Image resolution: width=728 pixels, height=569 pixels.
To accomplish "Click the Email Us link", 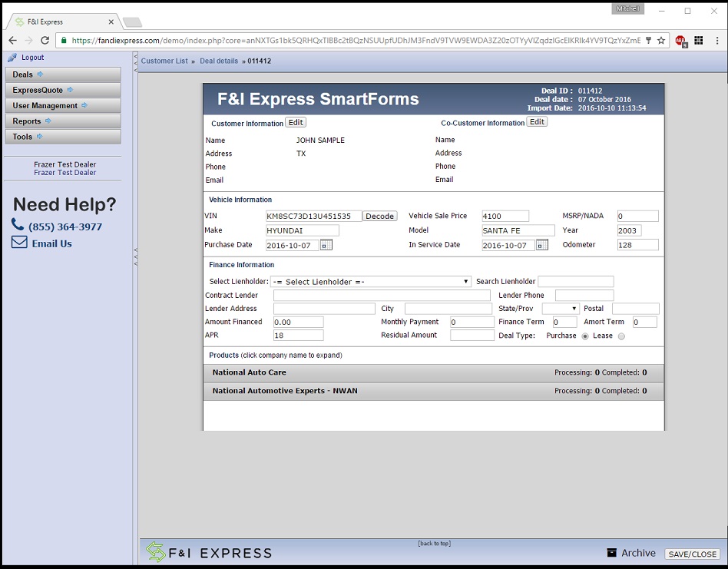I will [x=52, y=243].
